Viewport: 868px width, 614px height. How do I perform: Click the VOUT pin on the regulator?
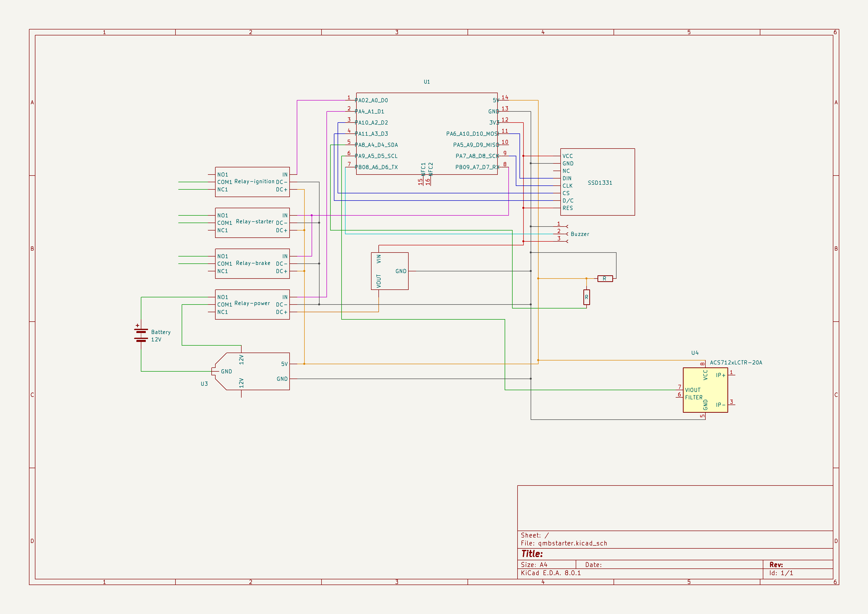pos(379,281)
